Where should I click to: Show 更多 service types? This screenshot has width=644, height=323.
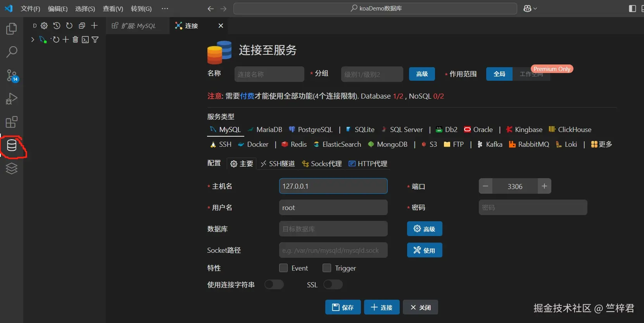click(x=601, y=144)
